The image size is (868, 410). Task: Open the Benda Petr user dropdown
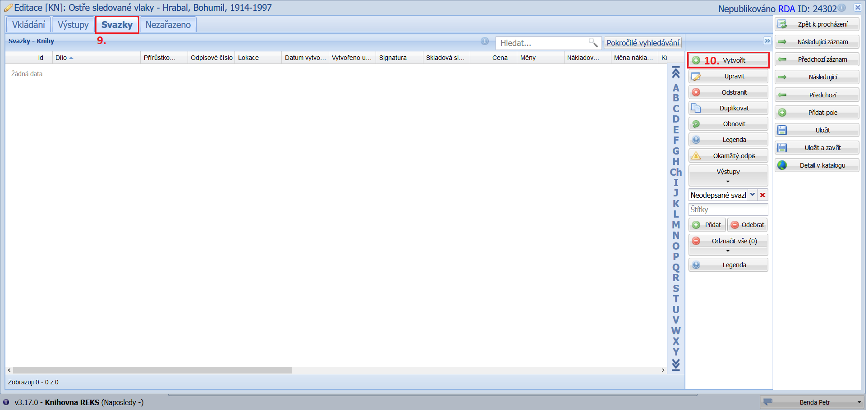coord(812,402)
